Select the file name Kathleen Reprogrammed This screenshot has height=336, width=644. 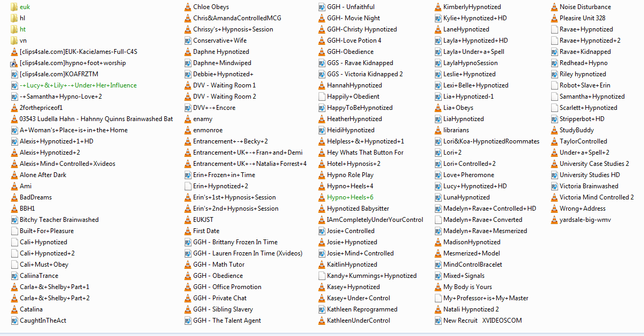coord(362,309)
